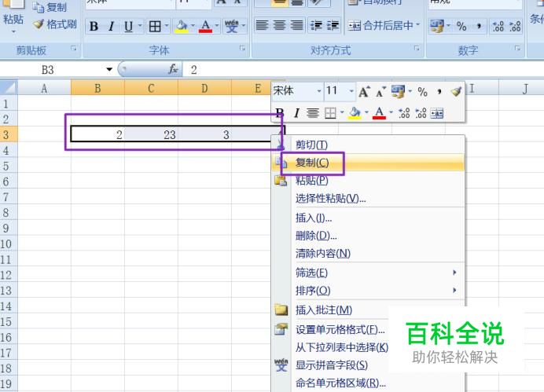
Task: Align text left in the ribbon
Action: (x=262, y=25)
